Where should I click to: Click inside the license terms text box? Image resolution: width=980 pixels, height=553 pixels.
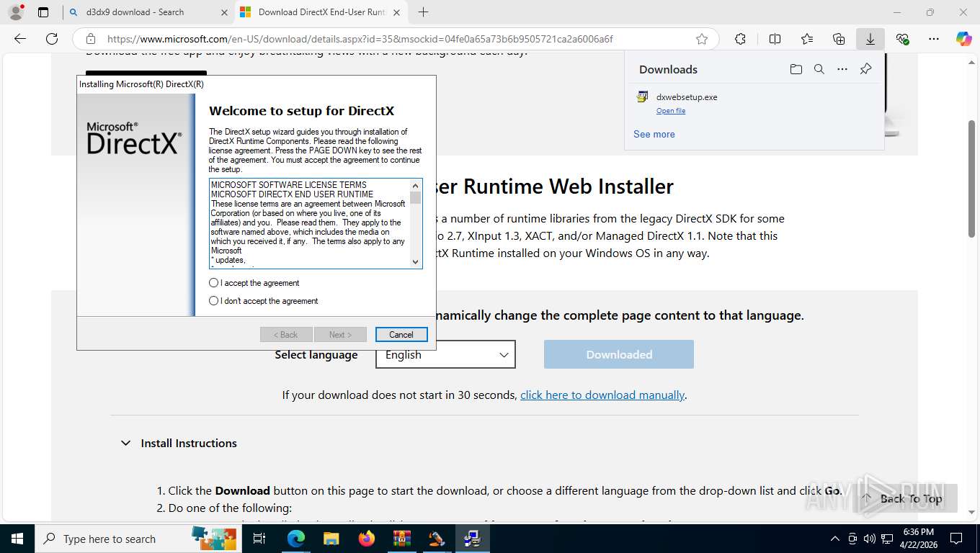pyautogui.click(x=310, y=223)
